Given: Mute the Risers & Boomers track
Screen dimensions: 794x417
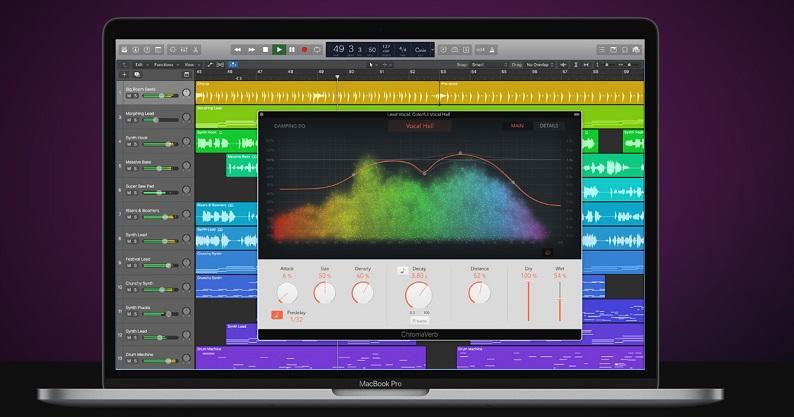Looking at the screenshot, I should [x=129, y=217].
